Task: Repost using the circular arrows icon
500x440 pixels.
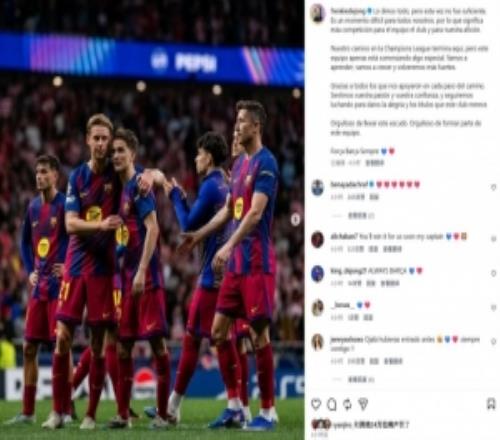Action: click(x=347, y=404)
